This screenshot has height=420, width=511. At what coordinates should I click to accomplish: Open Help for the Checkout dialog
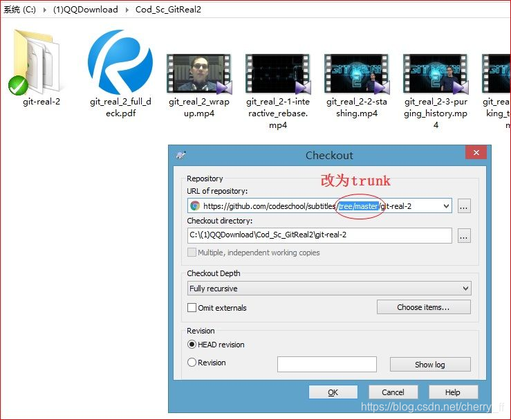pyautogui.click(x=453, y=392)
